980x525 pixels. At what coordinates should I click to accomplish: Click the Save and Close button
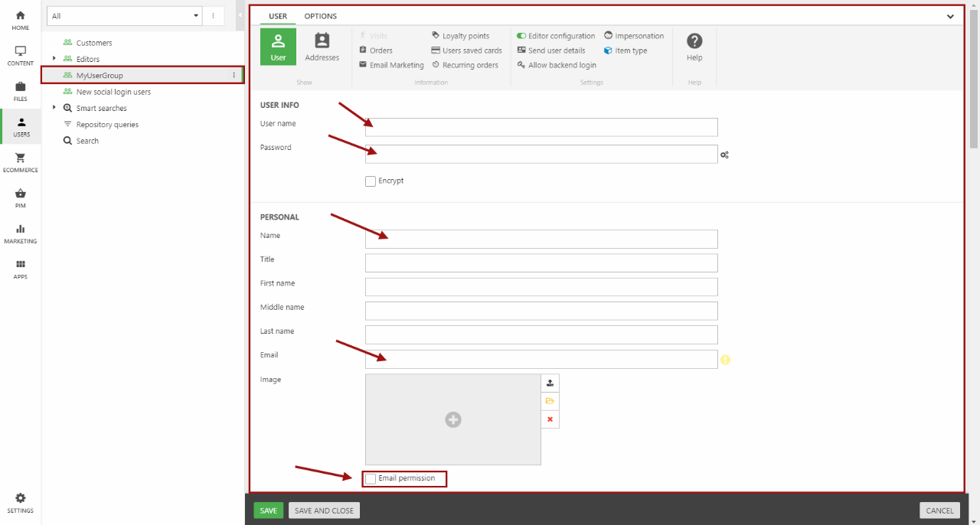pyautogui.click(x=324, y=510)
